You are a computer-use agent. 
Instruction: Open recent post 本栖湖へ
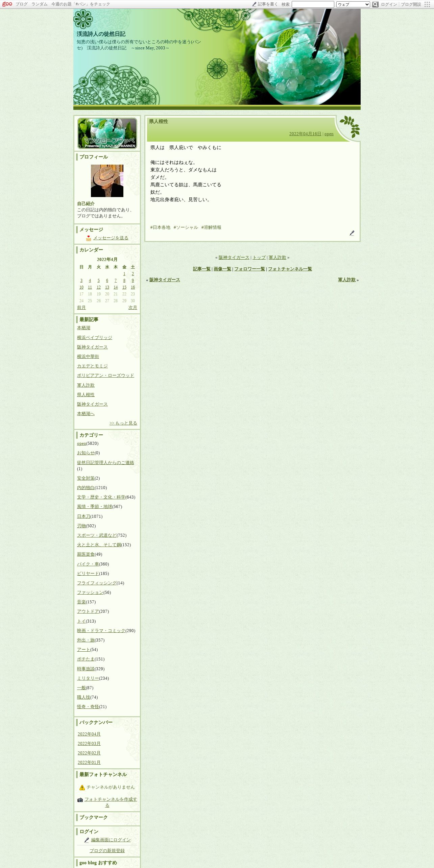tap(86, 414)
